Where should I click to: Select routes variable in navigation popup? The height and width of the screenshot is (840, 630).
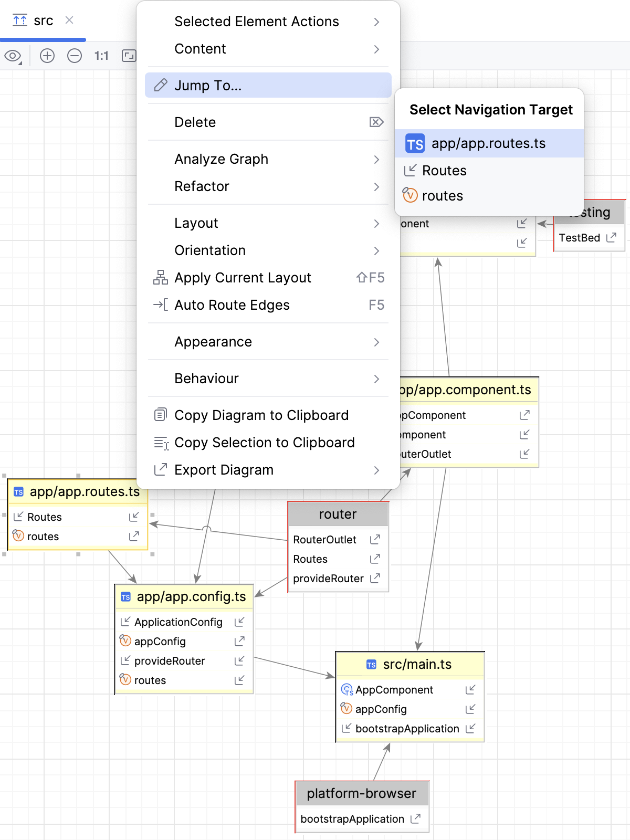tap(489, 196)
